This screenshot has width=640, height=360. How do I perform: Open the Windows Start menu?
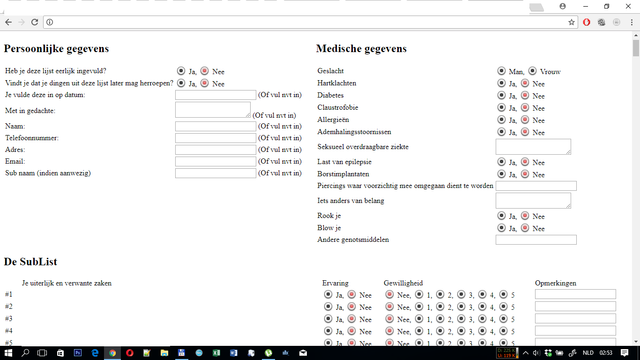[x=8, y=353]
